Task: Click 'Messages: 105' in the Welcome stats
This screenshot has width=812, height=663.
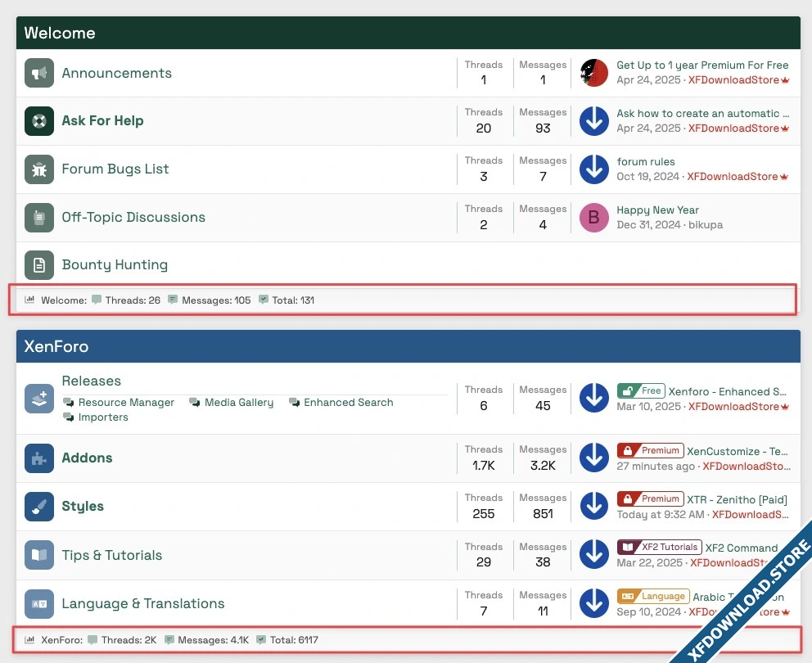Action: pos(210,300)
